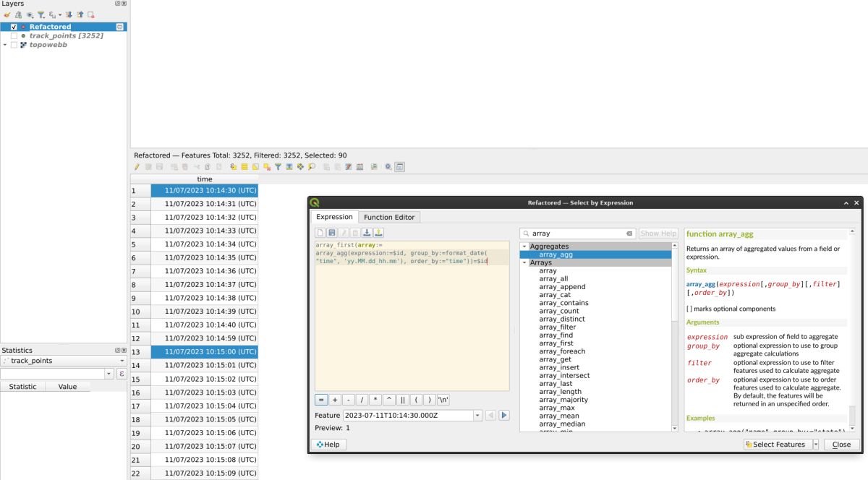This screenshot has width=868, height=480.
Task: Collapse the Aggregates function group
Action: tap(524, 247)
